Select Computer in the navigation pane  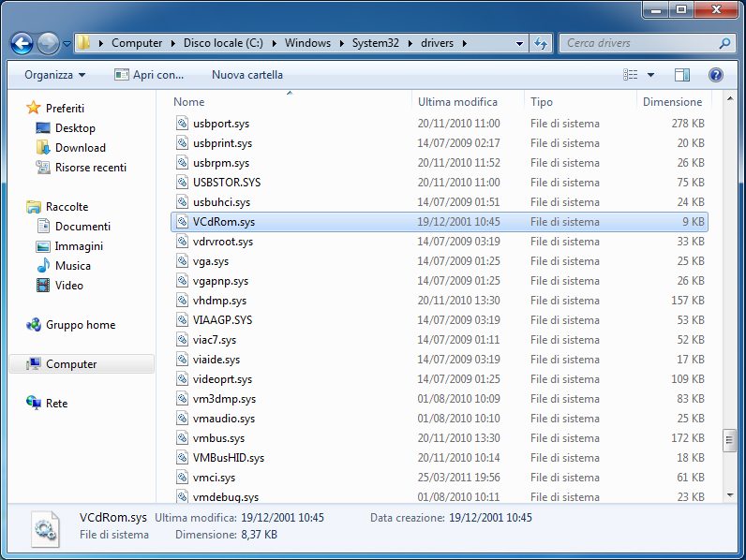(71, 364)
